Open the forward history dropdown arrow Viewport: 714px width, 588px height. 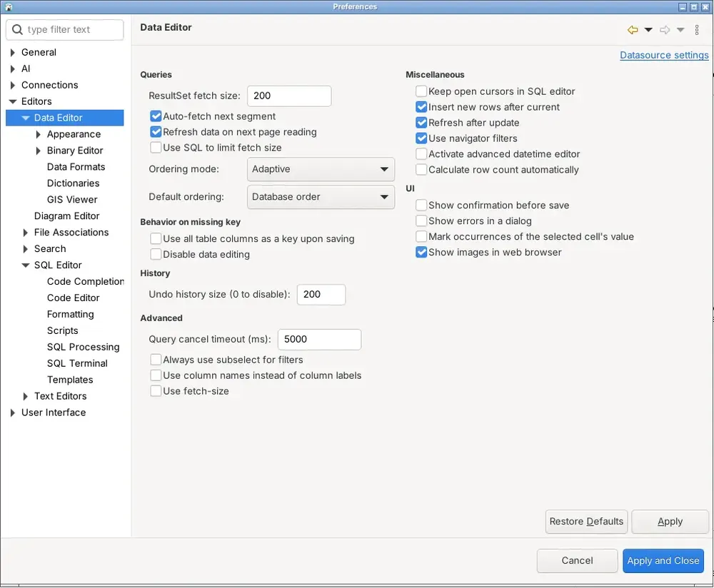click(680, 30)
